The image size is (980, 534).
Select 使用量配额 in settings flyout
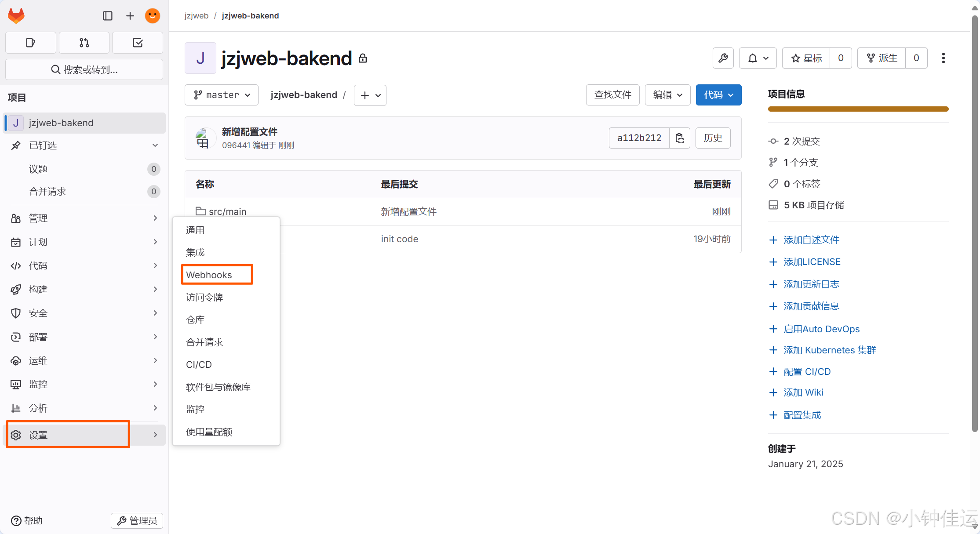pyautogui.click(x=226, y=432)
